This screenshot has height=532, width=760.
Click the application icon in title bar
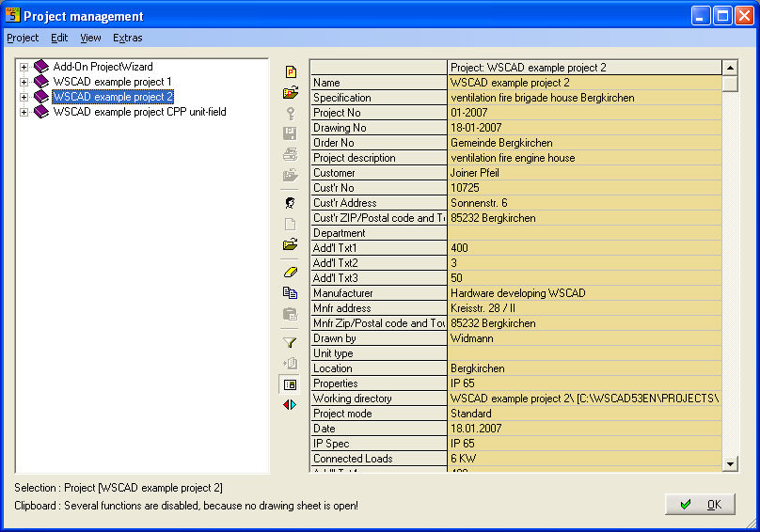point(12,15)
